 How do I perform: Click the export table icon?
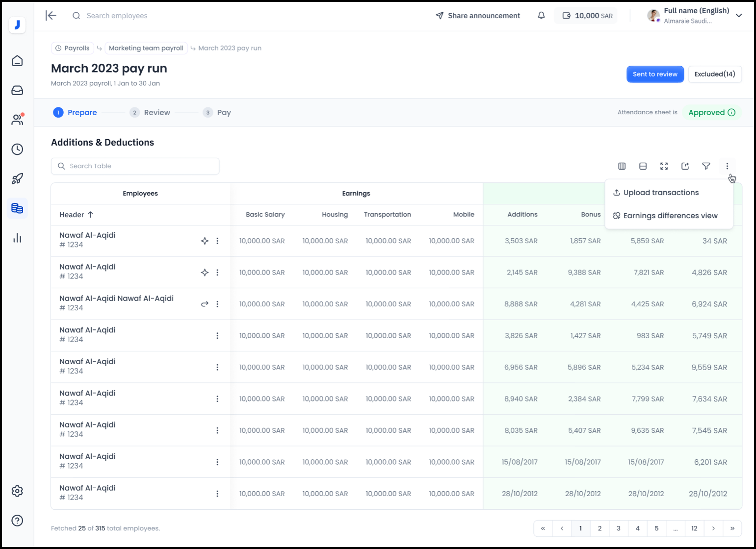point(685,166)
